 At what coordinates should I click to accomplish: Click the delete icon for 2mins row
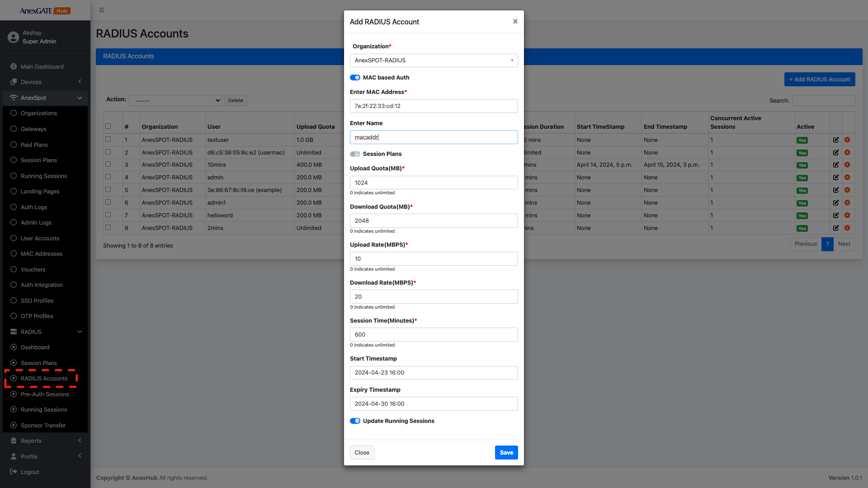coord(847,228)
